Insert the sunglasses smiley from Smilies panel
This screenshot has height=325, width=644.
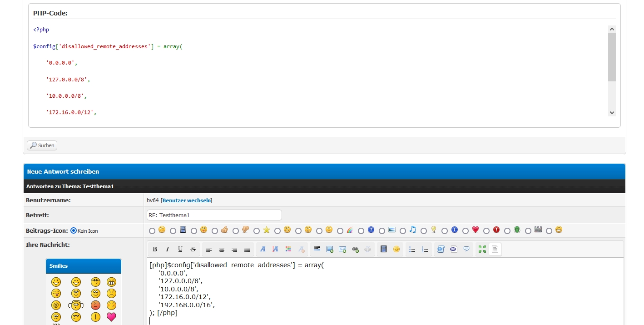(x=95, y=282)
